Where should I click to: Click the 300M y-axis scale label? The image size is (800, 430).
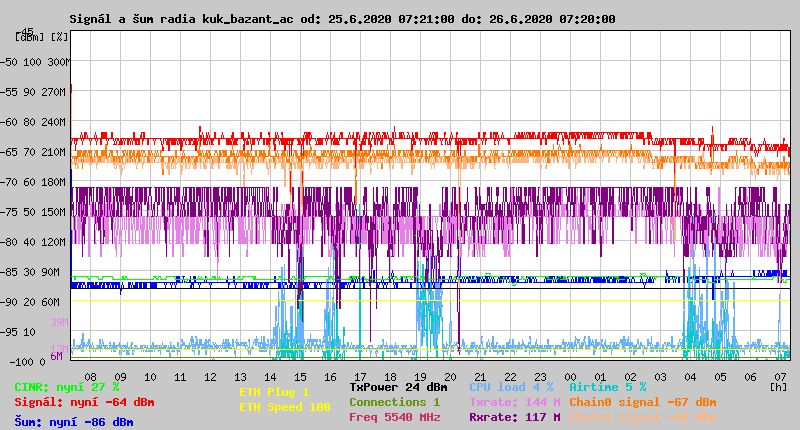tap(58, 61)
